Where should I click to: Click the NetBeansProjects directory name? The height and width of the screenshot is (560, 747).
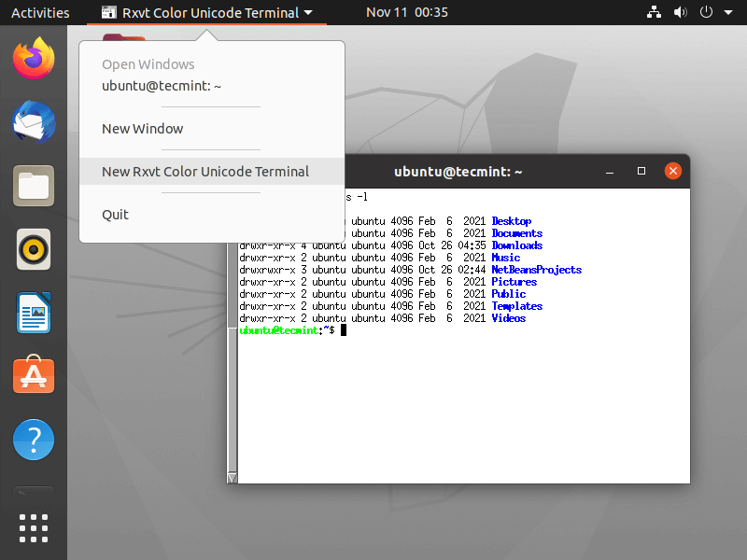pyautogui.click(x=536, y=270)
